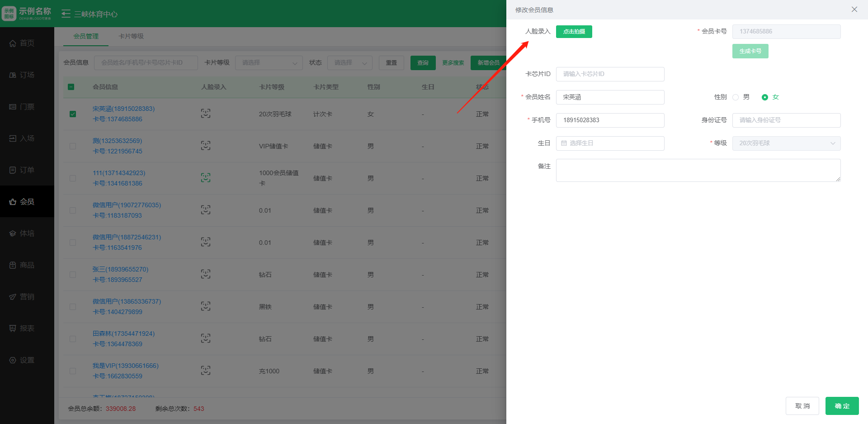Viewport: 868px width, 424px height.
Task: Select the 男 gender radio button
Action: coord(736,97)
